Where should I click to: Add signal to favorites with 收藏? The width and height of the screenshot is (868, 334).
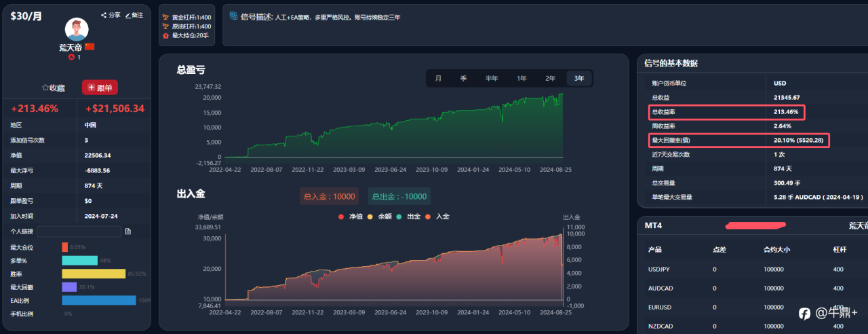coord(53,88)
